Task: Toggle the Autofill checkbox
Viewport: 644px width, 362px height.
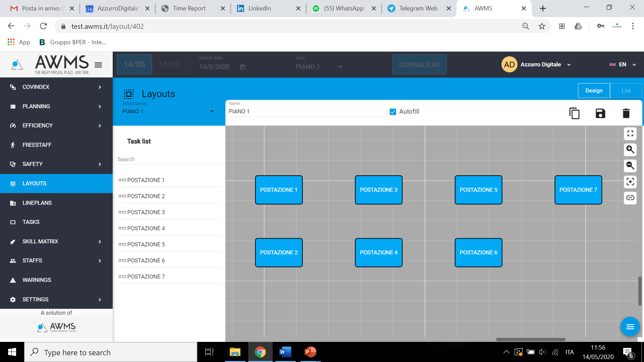Action: (x=392, y=111)
